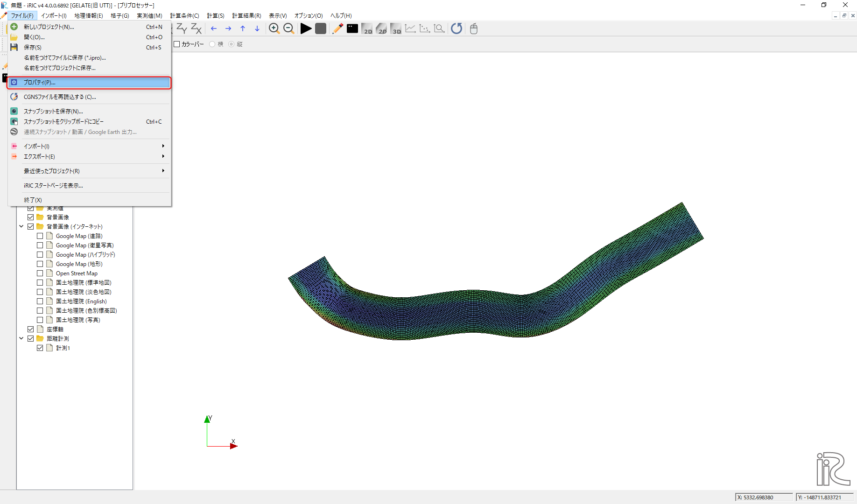857x504 pixels.
Task: Enable Open Street Map checkbox
Action: [40, 273]
